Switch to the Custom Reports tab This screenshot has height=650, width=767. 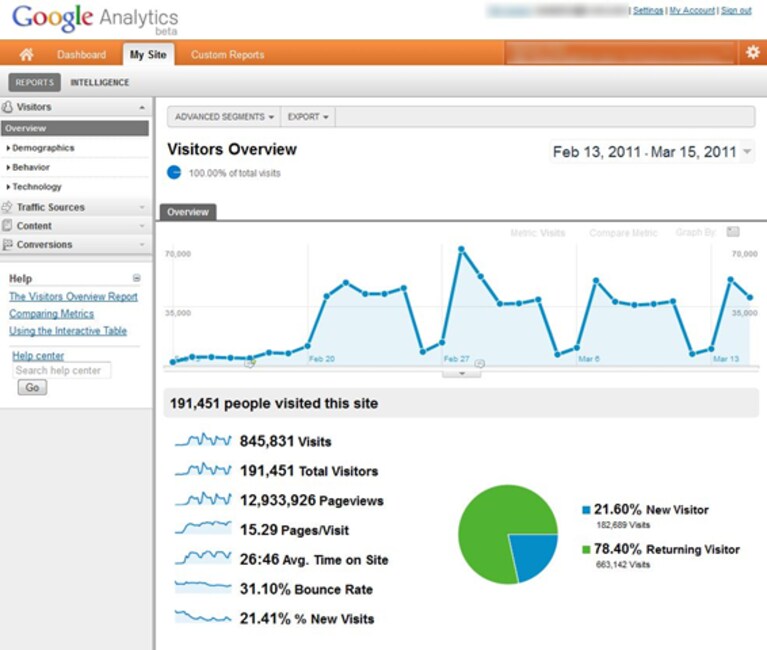point(227,55)
